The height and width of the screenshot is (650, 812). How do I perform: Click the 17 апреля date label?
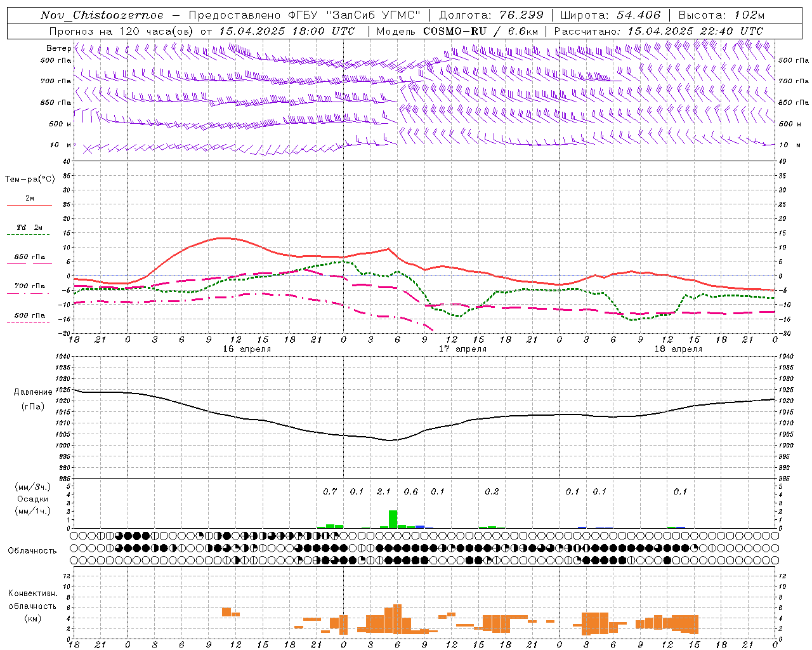(x=463, y=349)
